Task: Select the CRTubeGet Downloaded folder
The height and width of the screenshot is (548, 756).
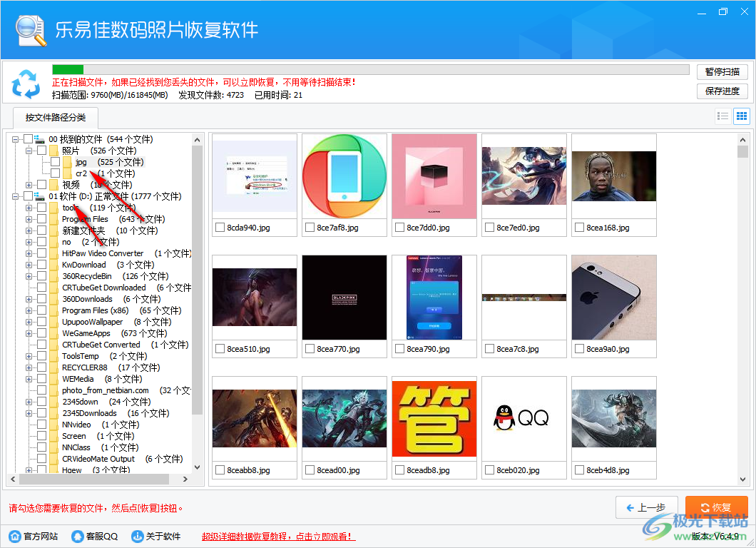Action: 103,288
